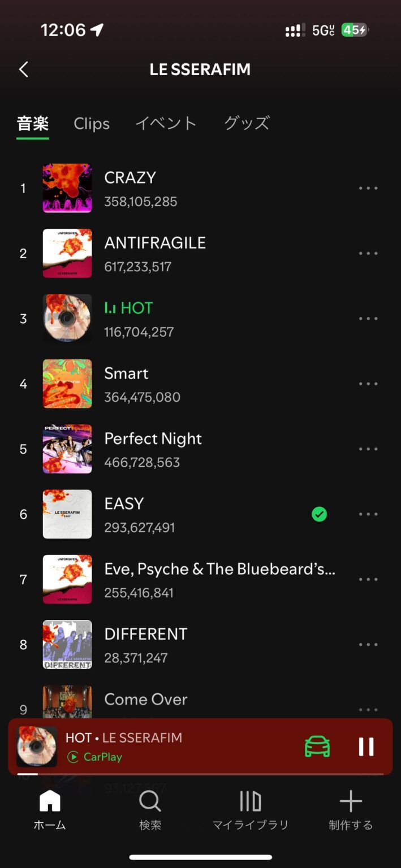Tap the back arrow to leave LE SSERAFIM page
This screenshot has height=868, width=401.
pyautogui.click(x=23, y=69)
